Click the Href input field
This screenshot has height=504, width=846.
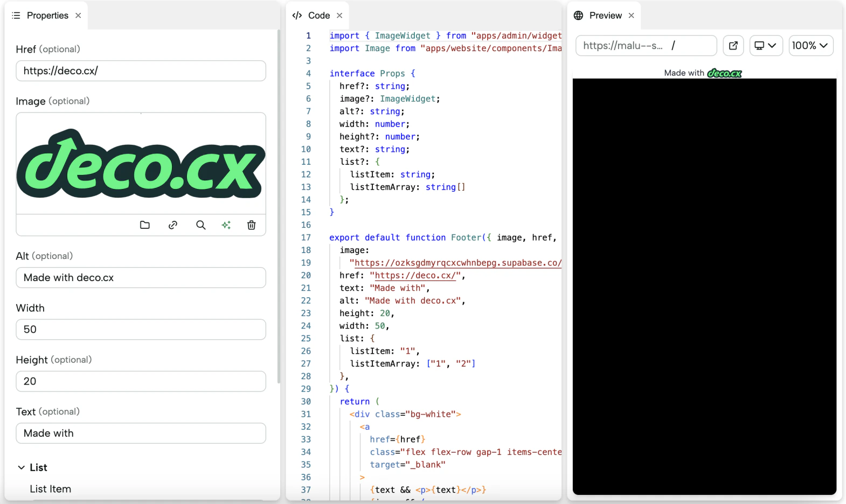point(141,71)
